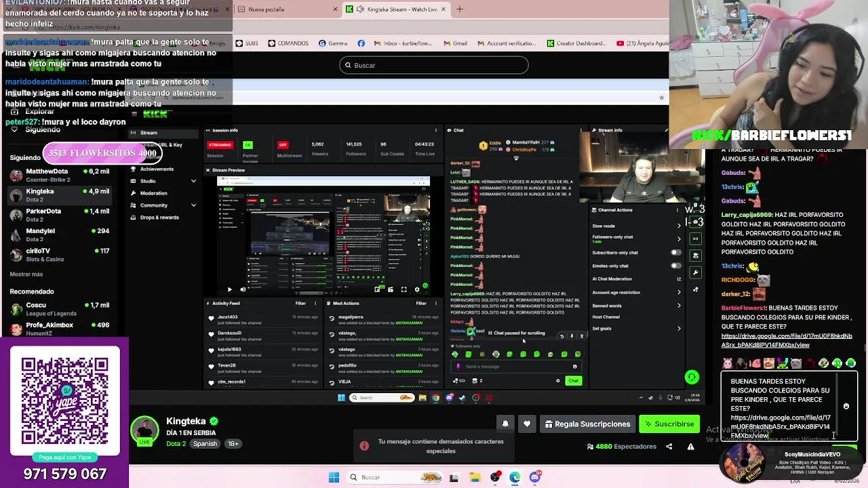Open AI Chat Moderation external link icon
This screenshot has height=488, width=868.
(679, 279)
